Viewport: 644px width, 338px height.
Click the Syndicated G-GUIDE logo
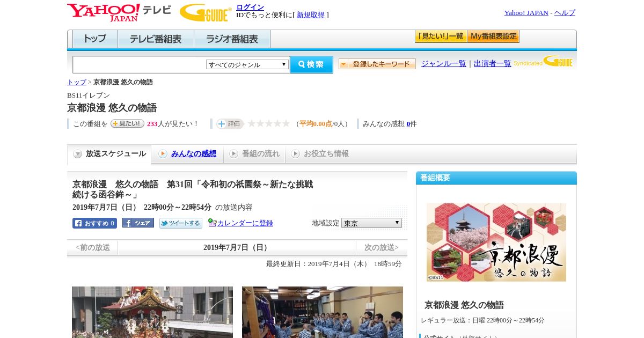543,61
